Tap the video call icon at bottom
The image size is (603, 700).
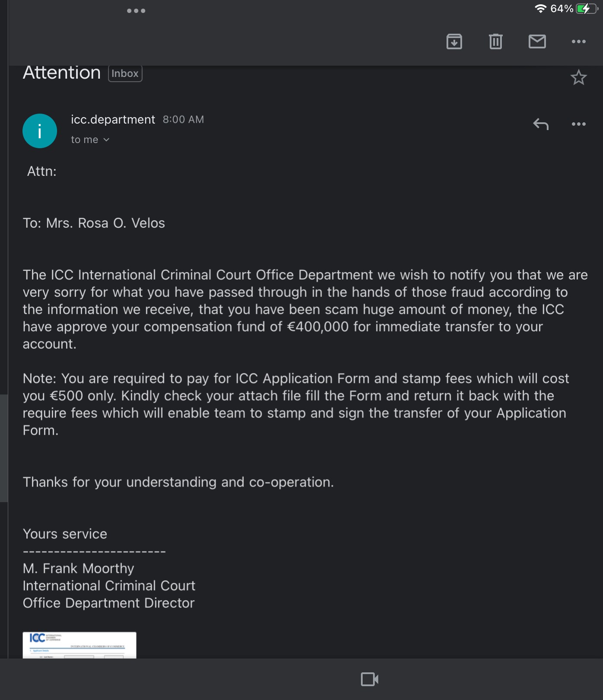point(370,679)
